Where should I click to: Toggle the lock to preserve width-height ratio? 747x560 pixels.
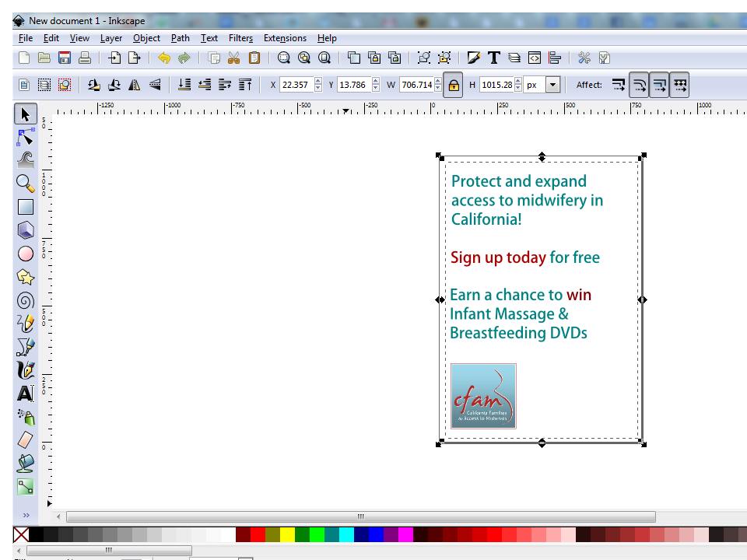tap(454, 84)
